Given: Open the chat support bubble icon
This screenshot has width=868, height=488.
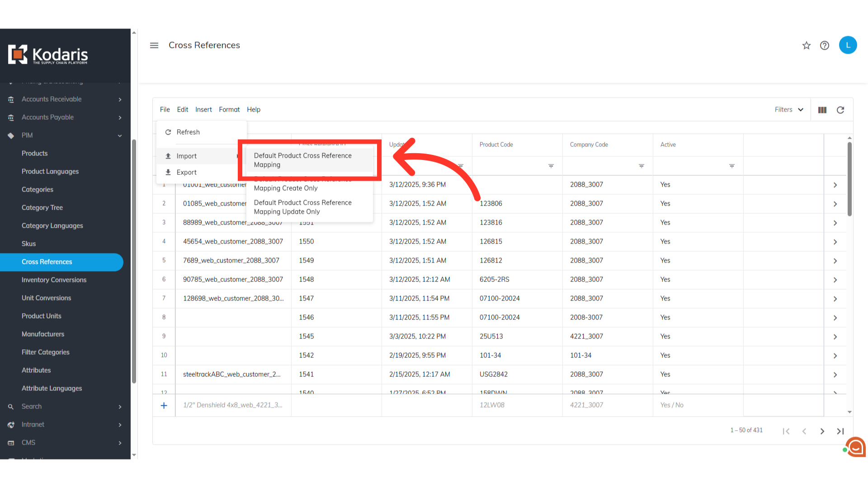Looking at the screenshot, I should pyautogui.click(x=855, y=447).
